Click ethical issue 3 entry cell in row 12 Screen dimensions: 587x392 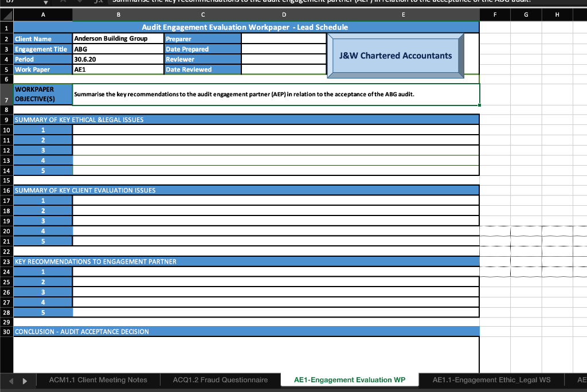coord(276,150)
